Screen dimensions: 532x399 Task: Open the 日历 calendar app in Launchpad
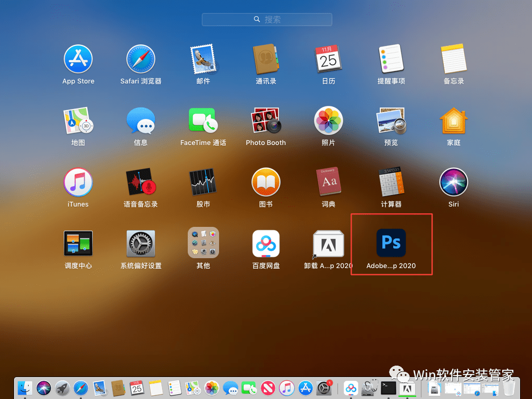tap(328, 59)
